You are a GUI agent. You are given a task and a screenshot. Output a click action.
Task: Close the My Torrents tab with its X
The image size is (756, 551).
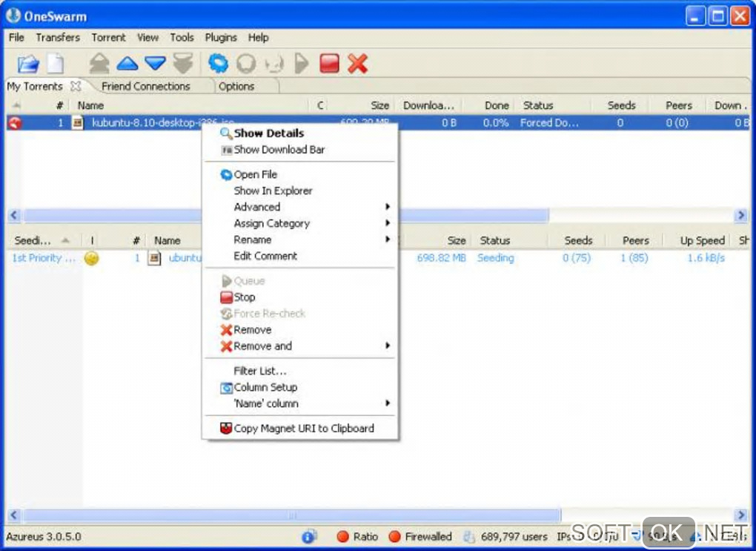click(x=75, y=86)
